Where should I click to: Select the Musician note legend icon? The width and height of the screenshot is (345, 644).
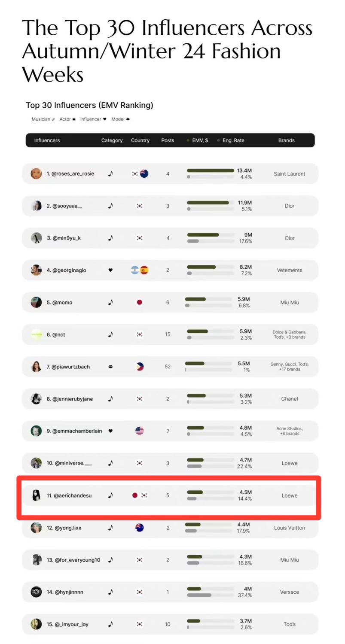tap(53, 119)
